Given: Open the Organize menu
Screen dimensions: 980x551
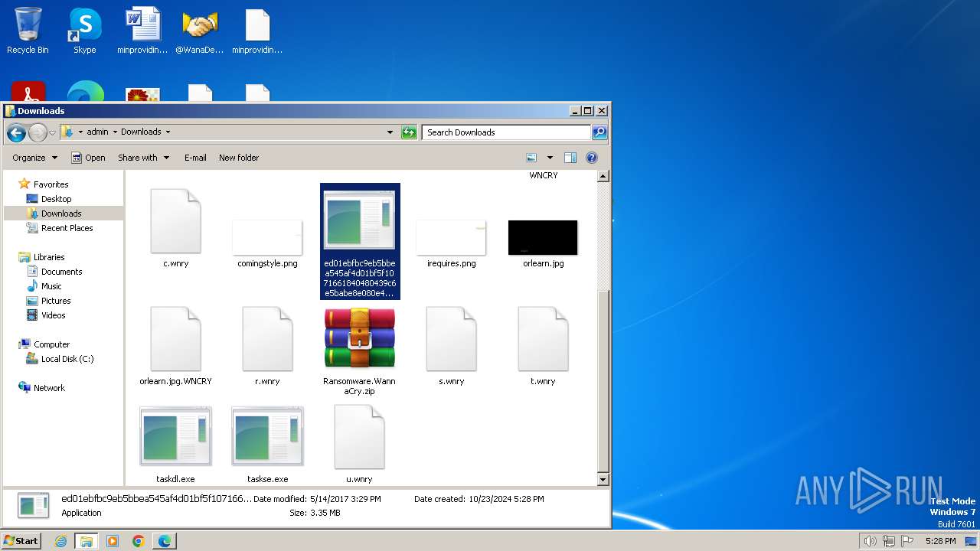Looking at the screenshot, I should (34, 158).
